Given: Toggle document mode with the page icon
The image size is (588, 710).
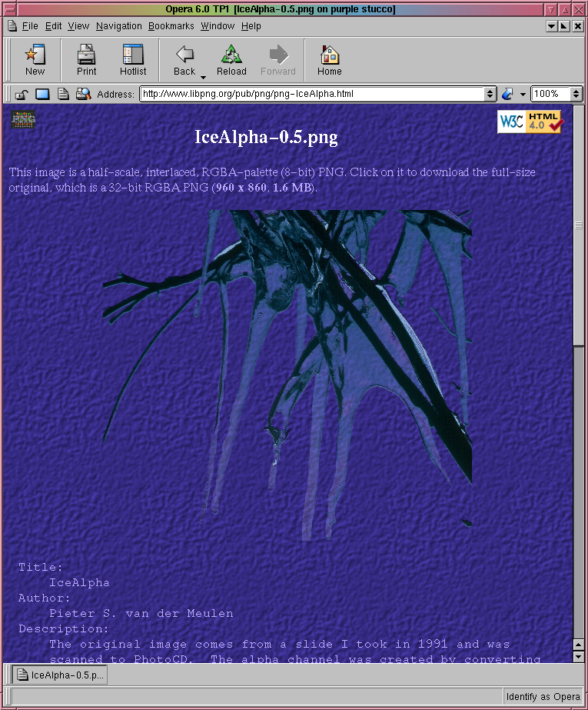Looking at the screenshot, I should coord(63,94).
